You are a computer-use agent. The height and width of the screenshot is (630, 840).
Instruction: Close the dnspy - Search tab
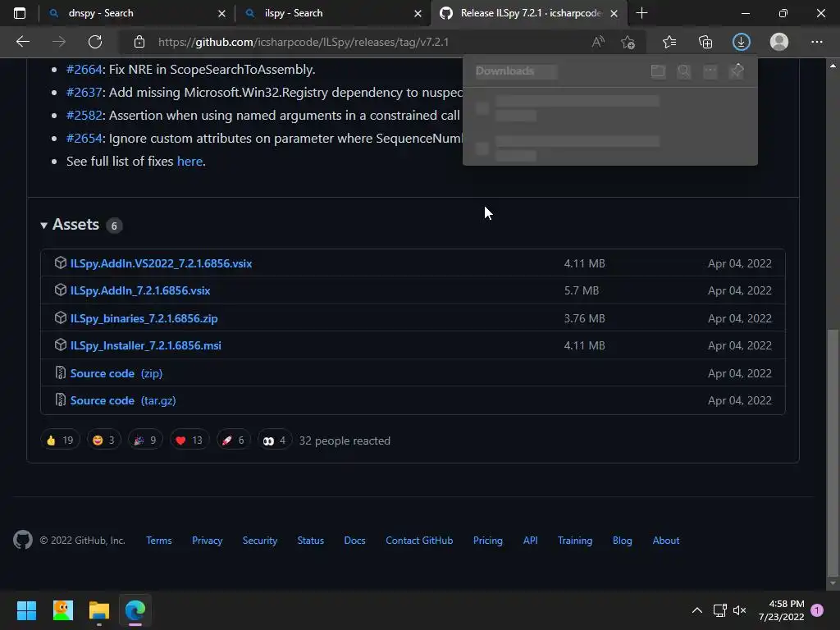tap(221, 13)
